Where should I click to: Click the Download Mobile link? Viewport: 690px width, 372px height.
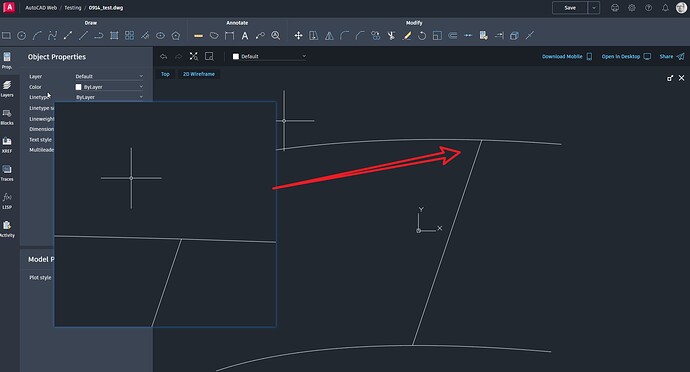coord(567,56)
